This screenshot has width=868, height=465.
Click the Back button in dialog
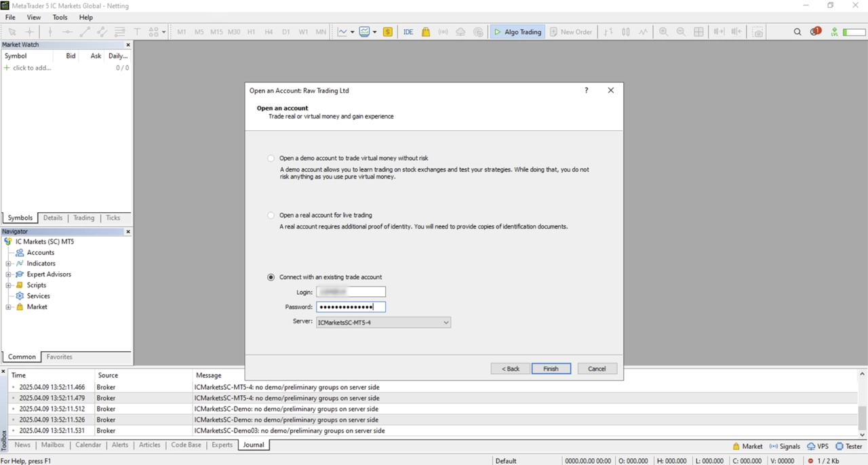pyautogui.click(x=510, y=369)
